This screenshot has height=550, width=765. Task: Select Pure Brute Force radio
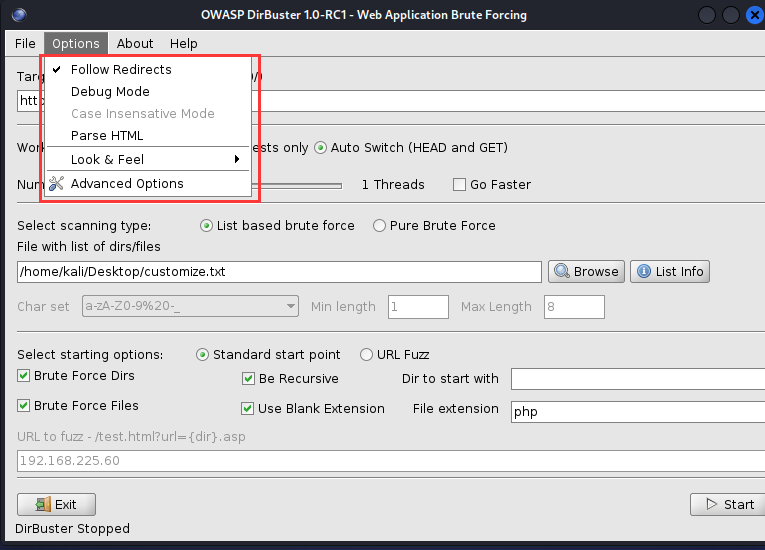379,225
